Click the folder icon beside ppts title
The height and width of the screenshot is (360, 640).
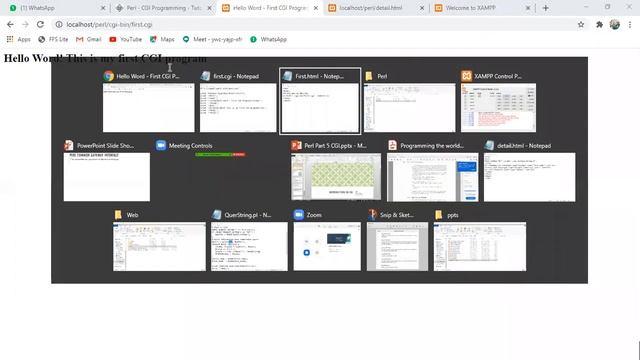click(439, 215)
